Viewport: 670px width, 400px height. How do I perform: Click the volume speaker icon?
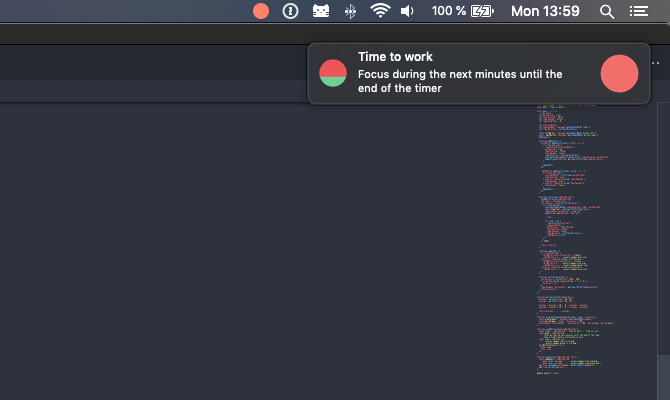407,11
